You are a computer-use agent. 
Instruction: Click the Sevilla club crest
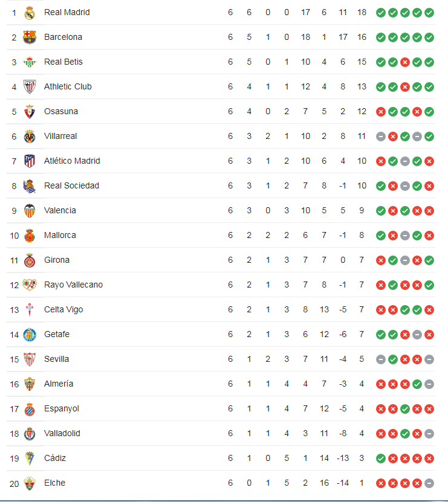(x=30, y=359)
